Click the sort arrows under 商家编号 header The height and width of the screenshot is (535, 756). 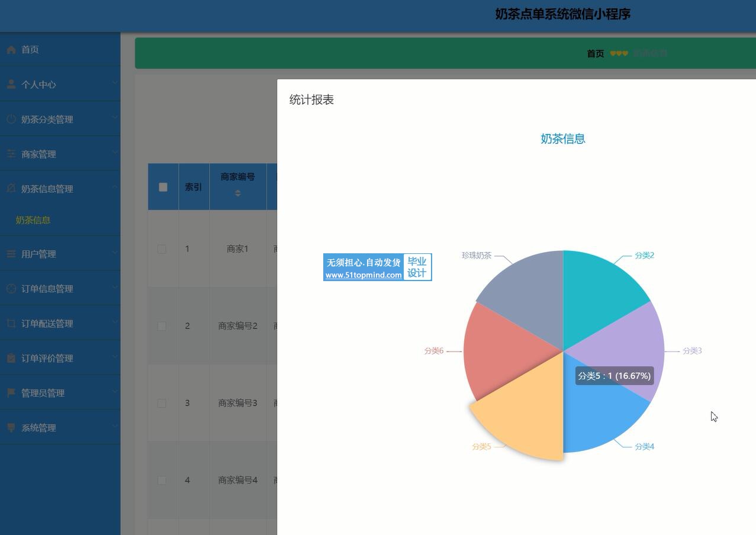(x=237, y=193)
